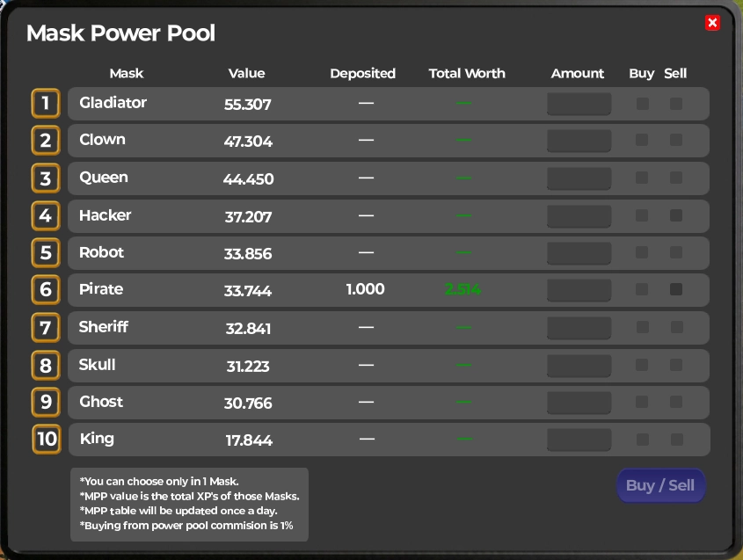The width and height of the screenshot is (743, 560).
Task: Select the Buy checkbox for King
Action: pos(643,440)
